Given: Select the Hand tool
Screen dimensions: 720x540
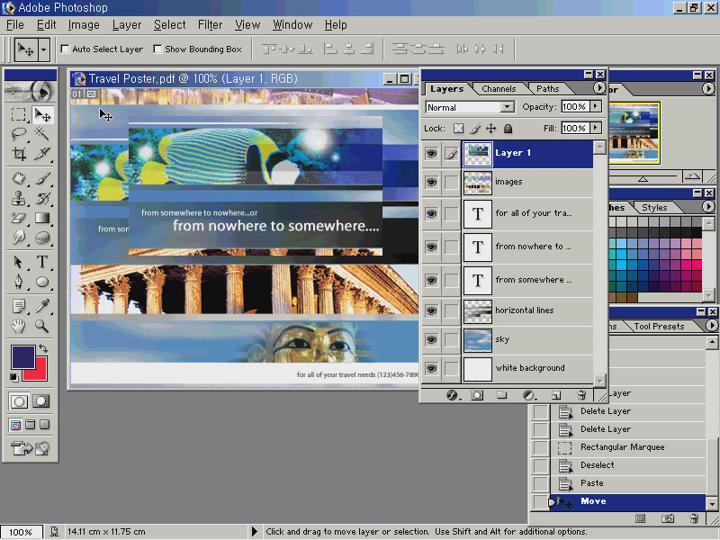Looking at the screenshot, I should [18, 326].
